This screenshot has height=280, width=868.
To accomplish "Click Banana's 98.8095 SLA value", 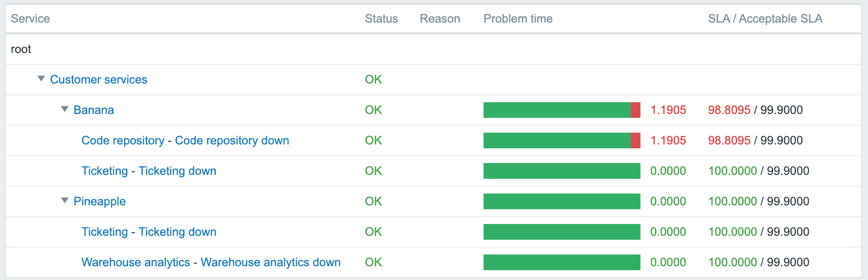I will point(729,110).
